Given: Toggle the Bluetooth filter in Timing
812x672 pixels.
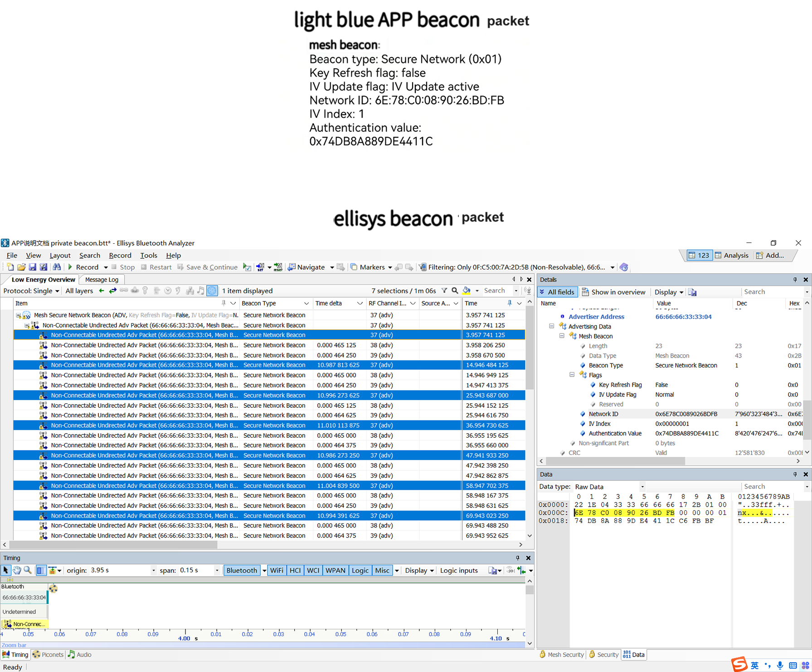Looking at the screenshot, I should click(x=242, y=570).
